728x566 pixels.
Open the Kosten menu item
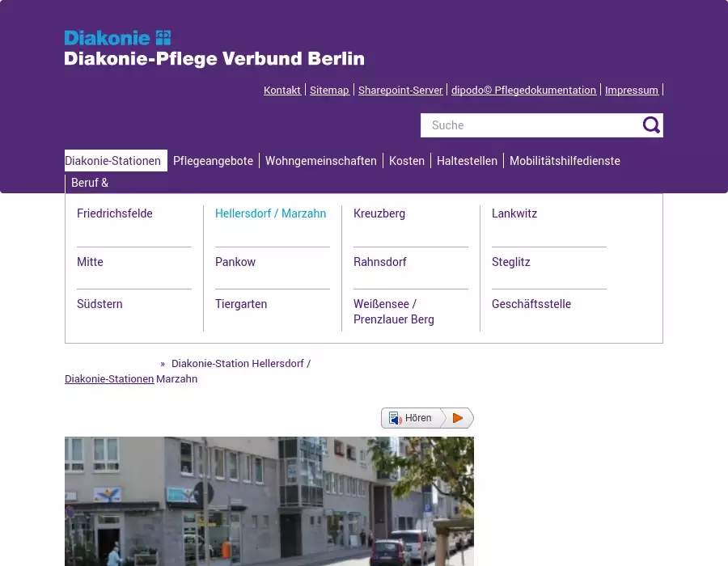(406, 161)
